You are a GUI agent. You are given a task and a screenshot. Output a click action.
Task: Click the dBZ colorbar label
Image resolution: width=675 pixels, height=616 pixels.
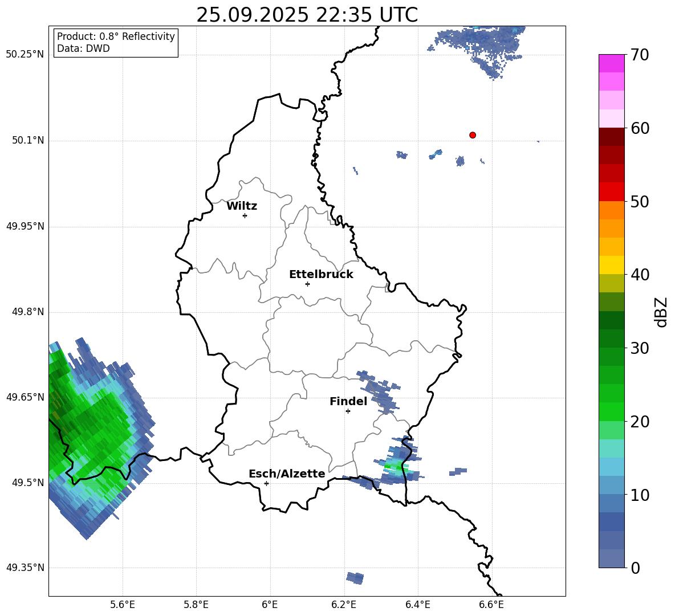pos(661,312)
